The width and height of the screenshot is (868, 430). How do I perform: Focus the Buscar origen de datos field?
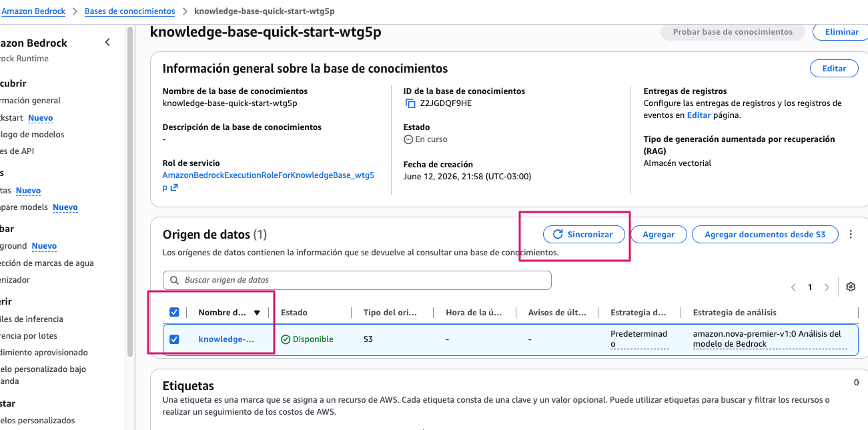pyautogui.click(x=357, y=280)
